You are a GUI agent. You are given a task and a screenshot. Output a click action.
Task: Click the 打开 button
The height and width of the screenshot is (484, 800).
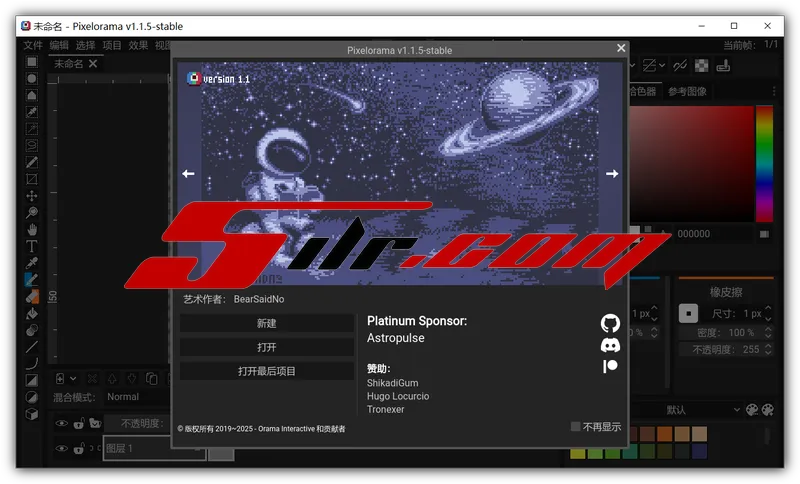267,347
